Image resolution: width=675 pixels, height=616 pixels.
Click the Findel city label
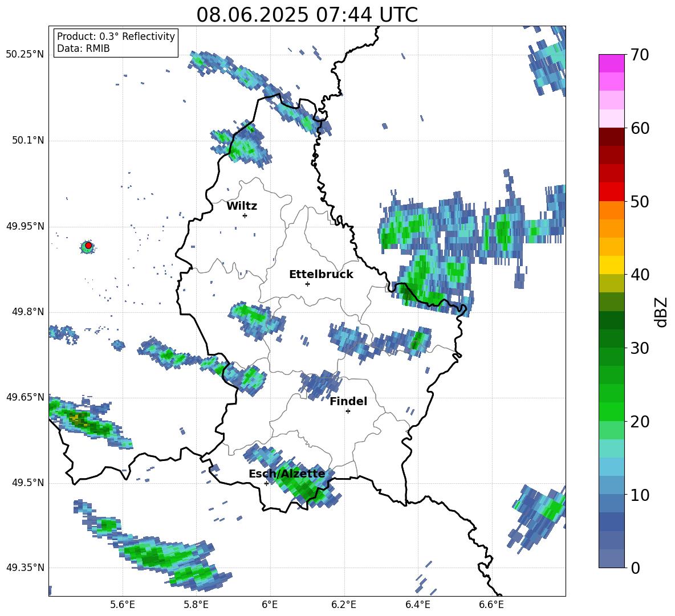pyautogui.click(x=348, y=401)
